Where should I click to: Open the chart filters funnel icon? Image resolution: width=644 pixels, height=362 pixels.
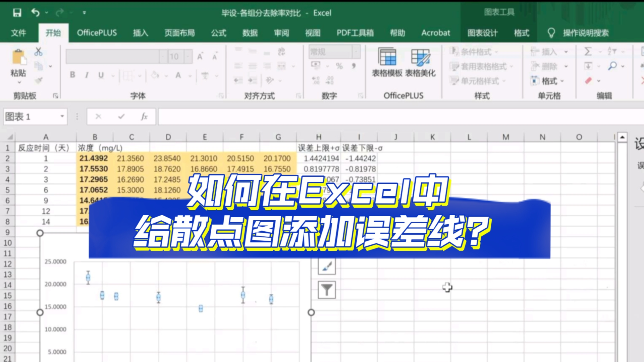click(x=327, y=289)
